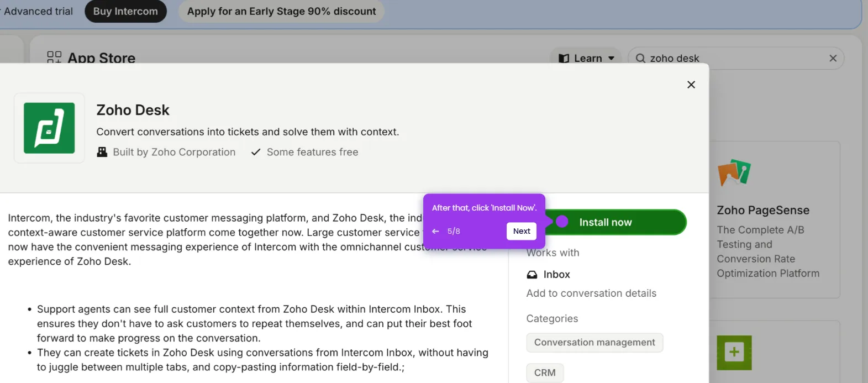The width and height of the screenshot is (868, 383).
Task: Close the Zoho Desk details dialog
Action: pos(691,85)
